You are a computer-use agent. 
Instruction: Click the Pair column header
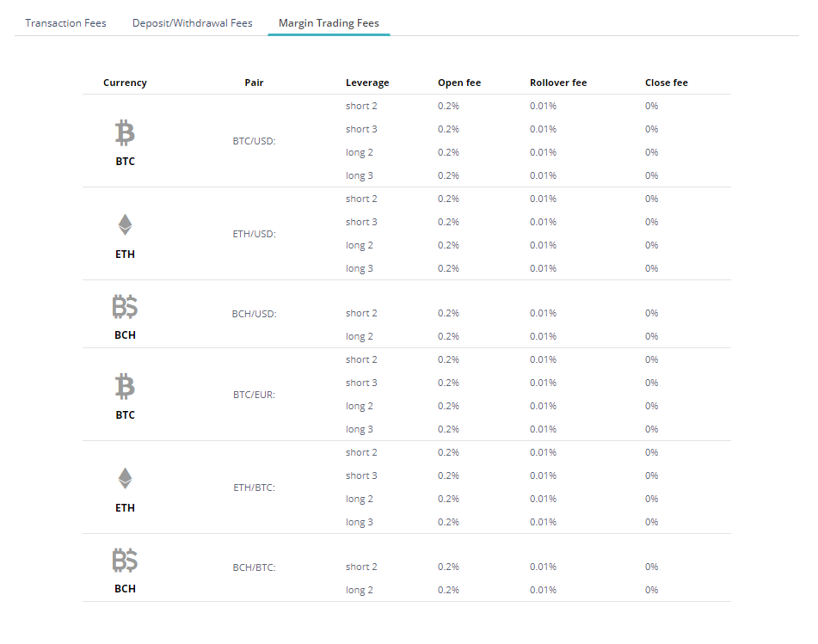(x=254, y=83)
